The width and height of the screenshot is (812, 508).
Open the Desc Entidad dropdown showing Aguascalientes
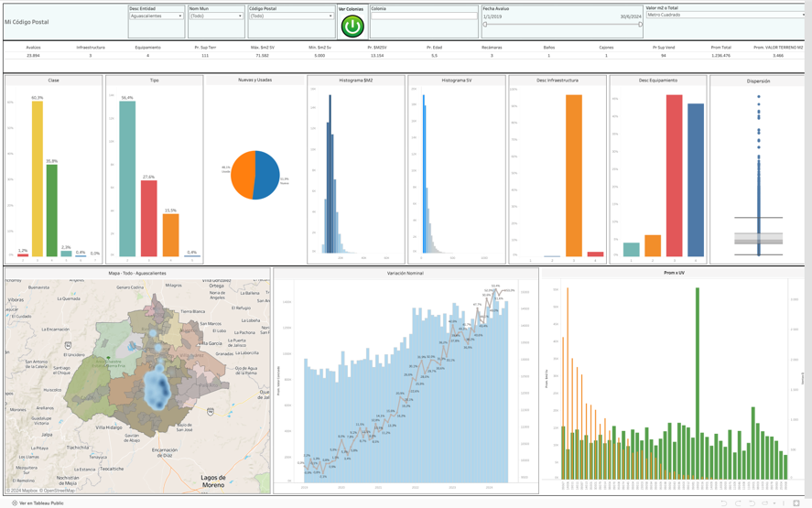click(x=157, y=16)
